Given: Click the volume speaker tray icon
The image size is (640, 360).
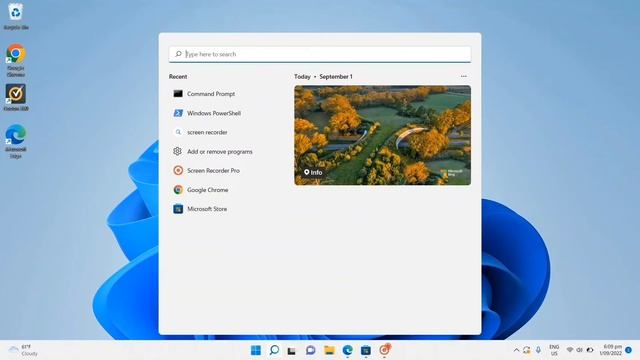Looking at the screenshot, I should (x=579, y=350).
